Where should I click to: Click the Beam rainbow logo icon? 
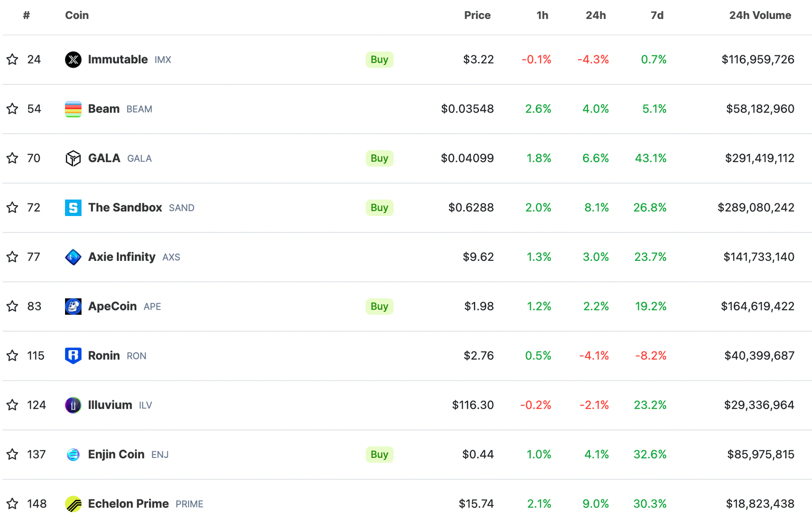[73, 109]
